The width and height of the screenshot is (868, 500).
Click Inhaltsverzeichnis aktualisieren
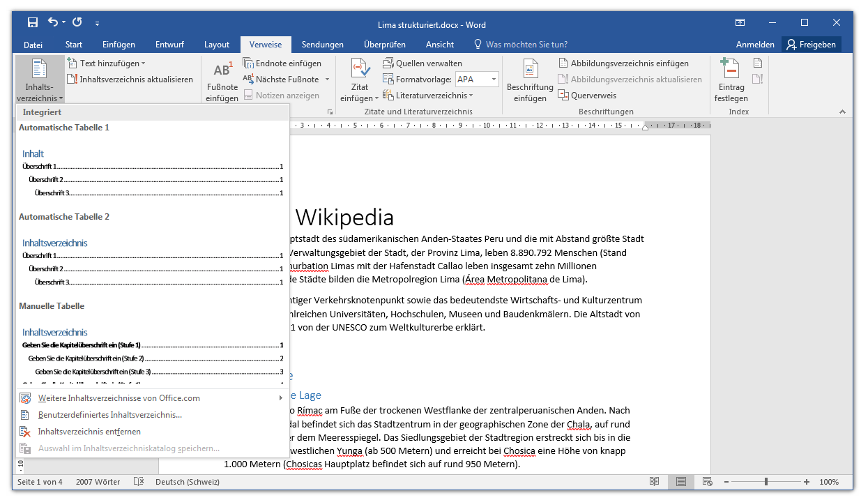coord(130,79)
